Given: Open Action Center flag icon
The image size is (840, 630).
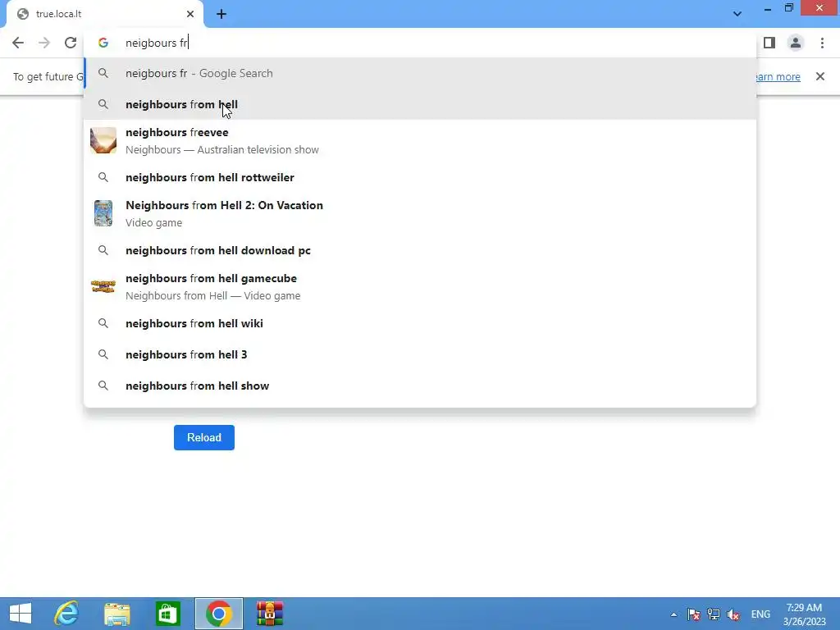Looking at the screenshot, I should coord(694,614).
